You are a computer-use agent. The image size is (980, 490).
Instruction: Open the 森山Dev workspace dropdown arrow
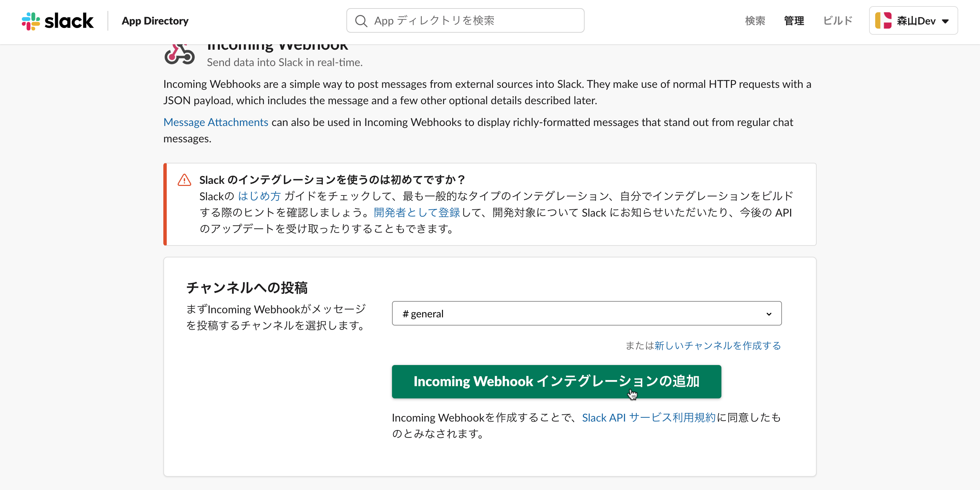coord(945,21)
